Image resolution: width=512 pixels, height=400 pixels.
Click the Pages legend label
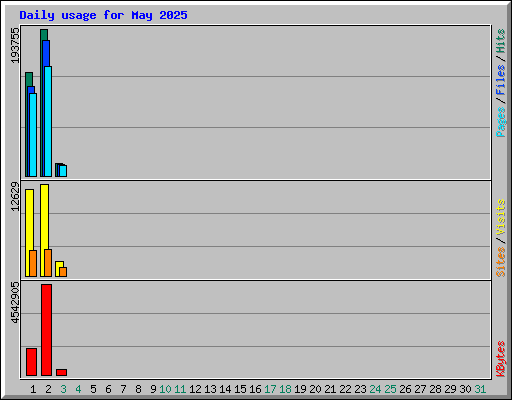(501, 122)
